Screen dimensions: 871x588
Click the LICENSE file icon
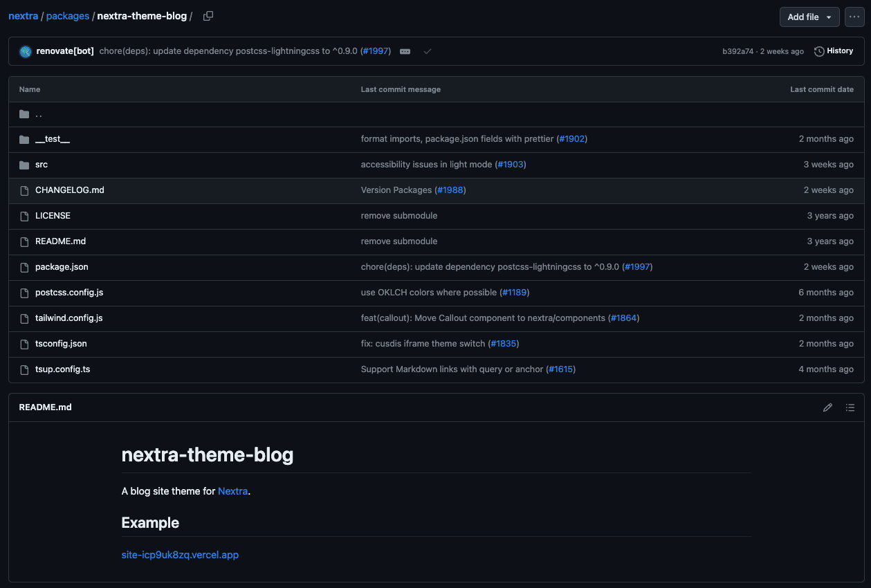click(x=24, y=216)
